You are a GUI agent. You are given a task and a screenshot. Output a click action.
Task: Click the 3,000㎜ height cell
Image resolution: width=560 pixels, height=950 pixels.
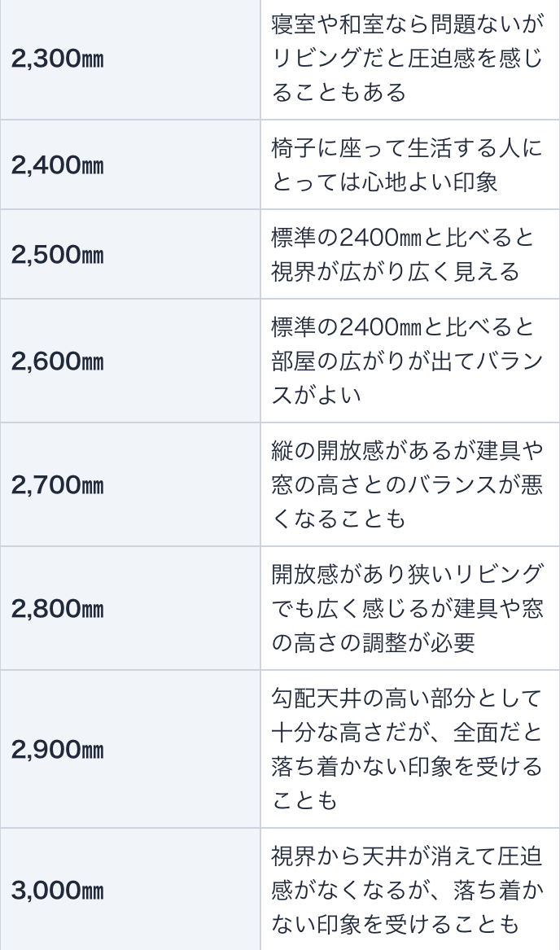pyautogui.click(x=57, y=890)
